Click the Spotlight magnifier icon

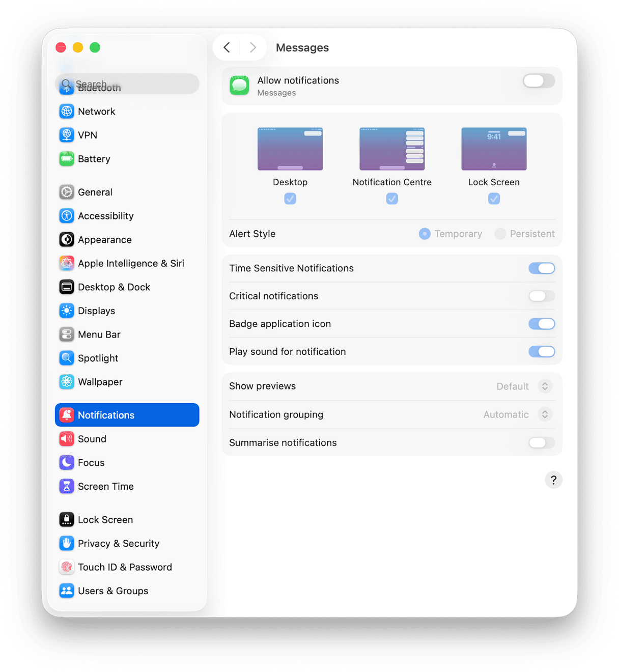67,358
